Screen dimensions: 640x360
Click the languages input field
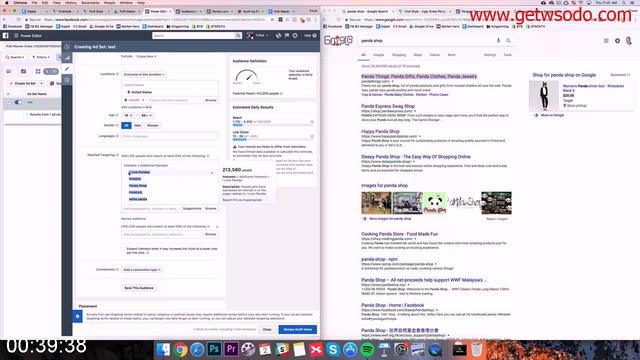click(170, 136)
